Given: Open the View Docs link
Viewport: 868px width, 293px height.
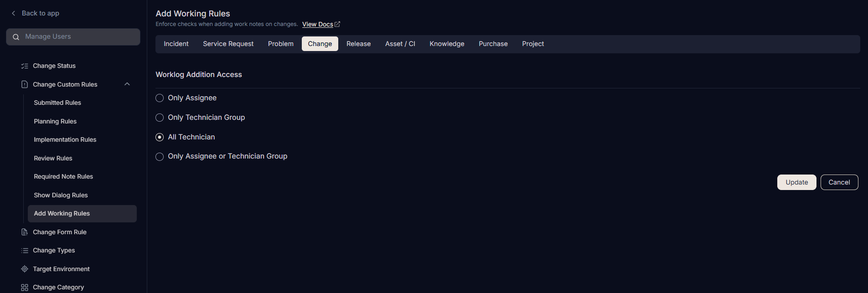Looking at the screenshot, I should pyautogui.click(x=318, y=24).
